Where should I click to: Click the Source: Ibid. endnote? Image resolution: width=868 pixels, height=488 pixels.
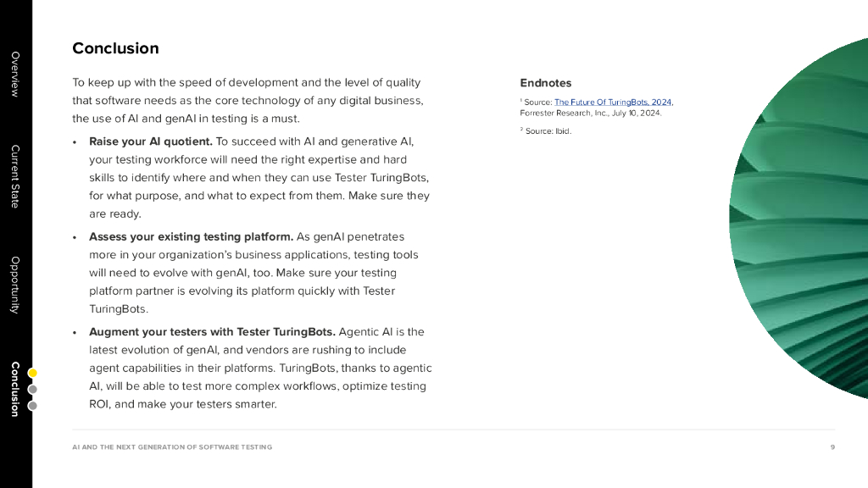pos(548,131)
